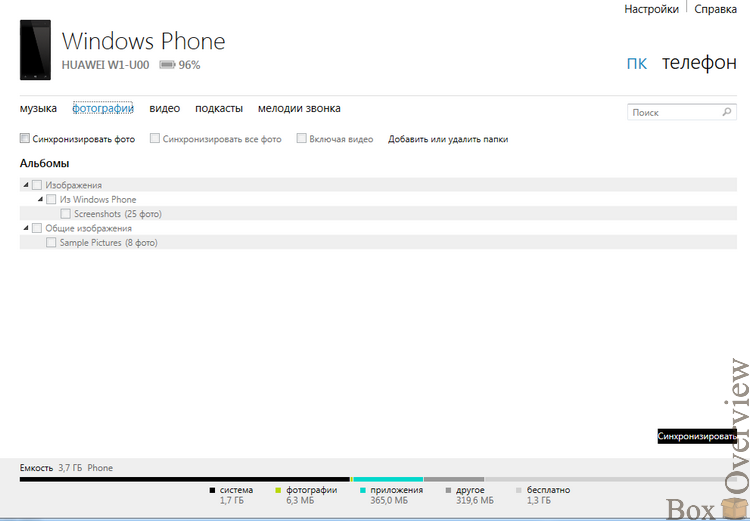Check the 'Изображения' album checkbox
750x521 pixels.
[37, 185]
